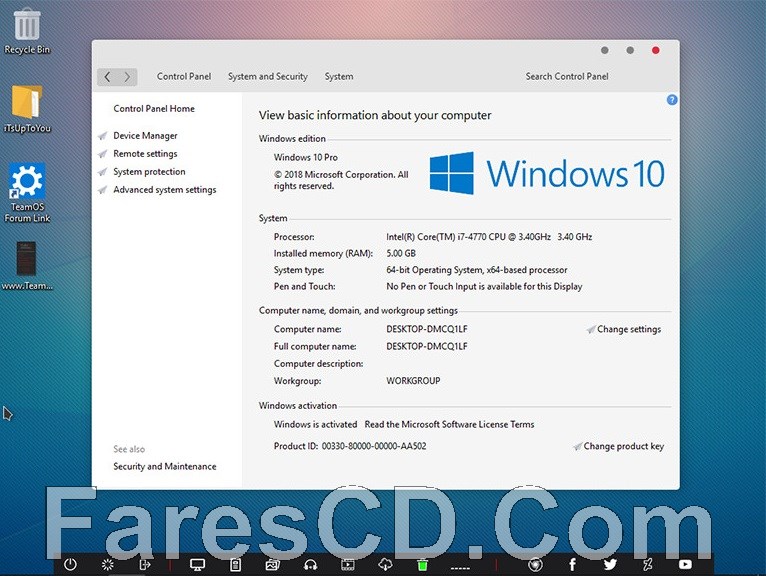Screen dimensions: 766x576
Task: Click the restart spinner icon in dock
Action: pyautogui.click(x=107, y=565)
